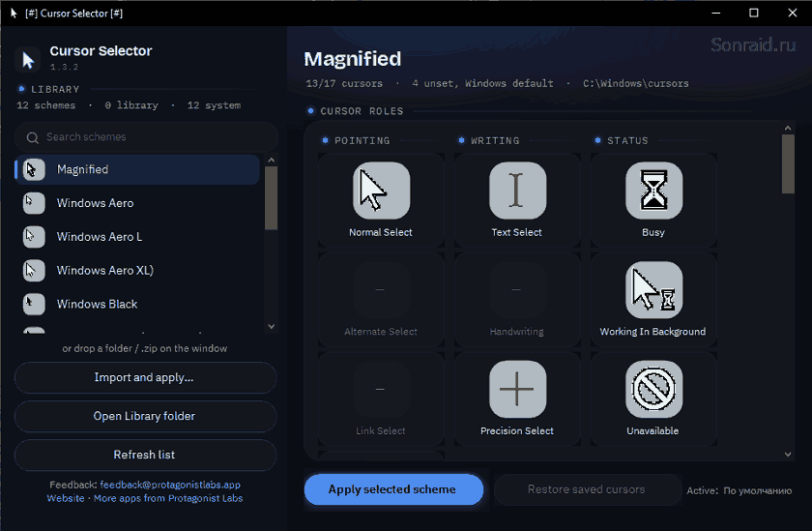Click the unset Handwriting tile
The width and height of the screenshot is (812, 531).
[x=517, y=300]
